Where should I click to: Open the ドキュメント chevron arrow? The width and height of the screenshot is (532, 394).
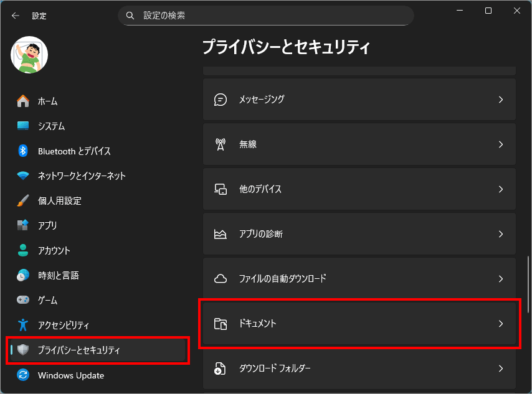pyautogui.click(x=501, y=324)
